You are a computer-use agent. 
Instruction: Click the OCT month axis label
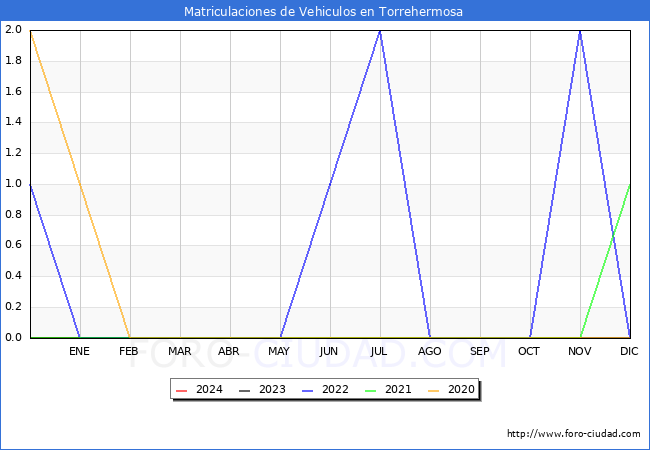pos(529,351)
